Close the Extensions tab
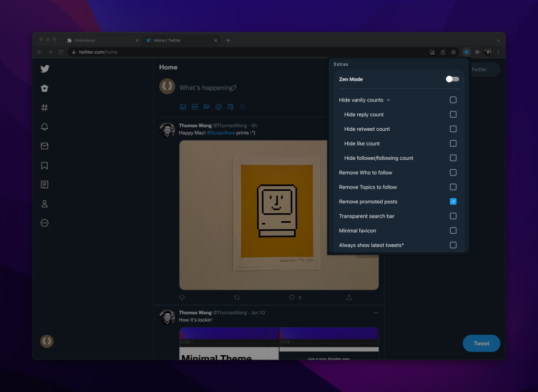Image resolution: width=538 pixels, height=392 pixels. click(x=137, y=40)
